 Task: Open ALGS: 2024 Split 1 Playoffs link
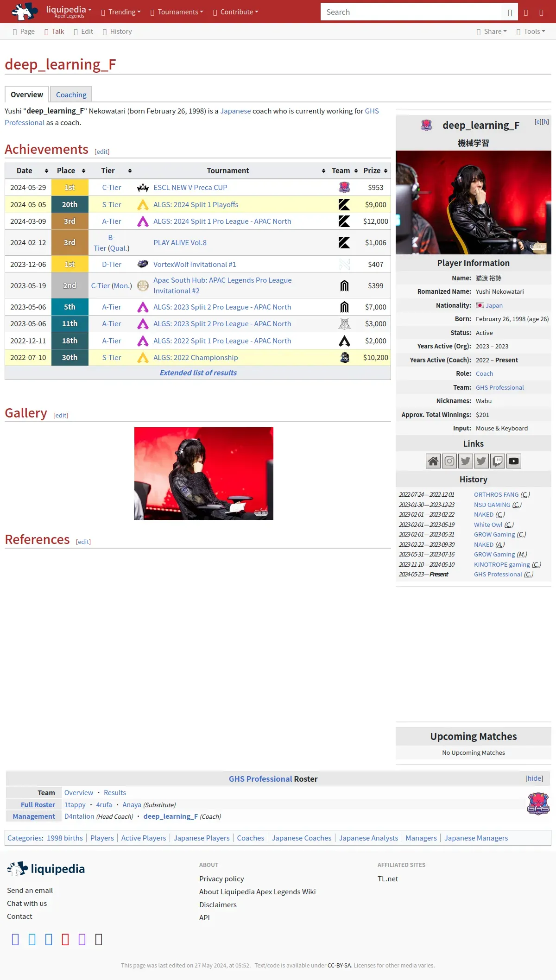pyautogui.click(x=196, y=205)
